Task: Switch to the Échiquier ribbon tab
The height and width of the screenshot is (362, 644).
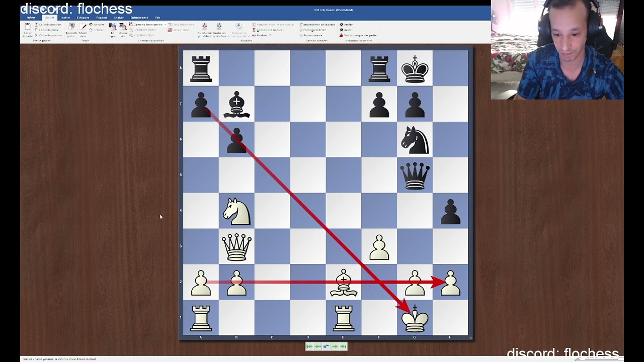Action: (83, 18)
